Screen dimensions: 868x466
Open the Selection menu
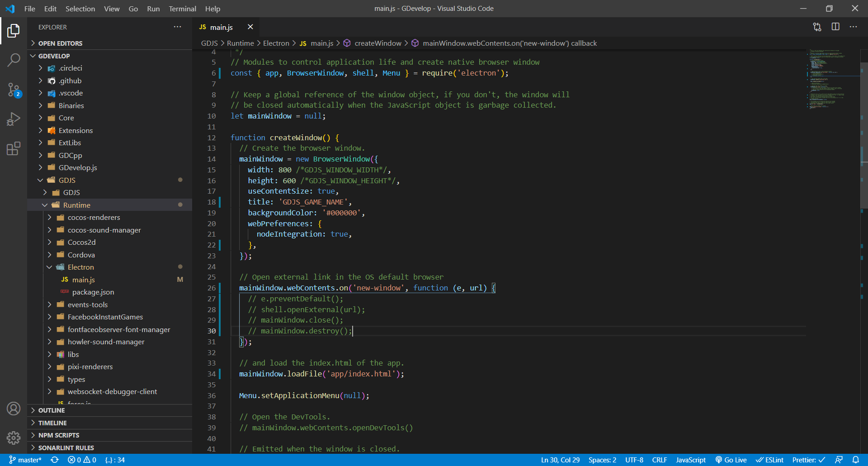(x=80, y=9)
